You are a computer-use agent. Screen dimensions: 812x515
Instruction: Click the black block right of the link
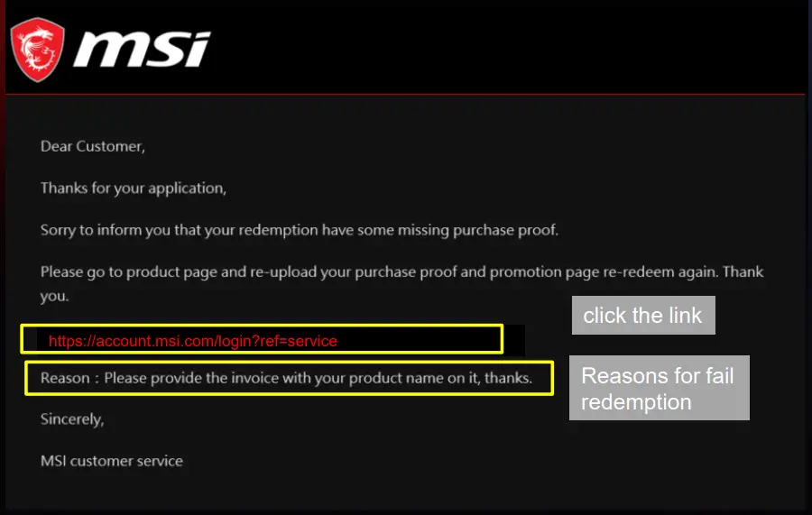pos(513,340)
